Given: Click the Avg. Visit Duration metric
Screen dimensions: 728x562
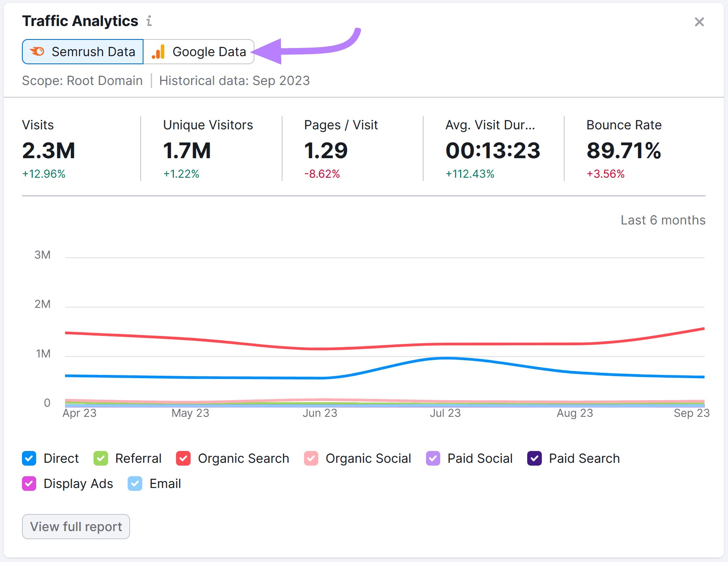Looking at the screenshot, I should tap(493, 151).
